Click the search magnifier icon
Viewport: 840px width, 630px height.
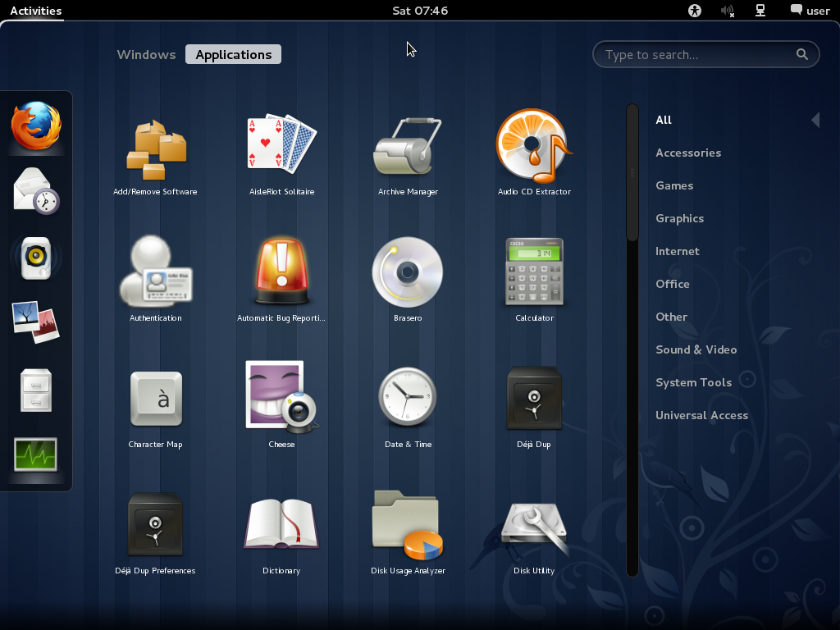coord(802,54)
